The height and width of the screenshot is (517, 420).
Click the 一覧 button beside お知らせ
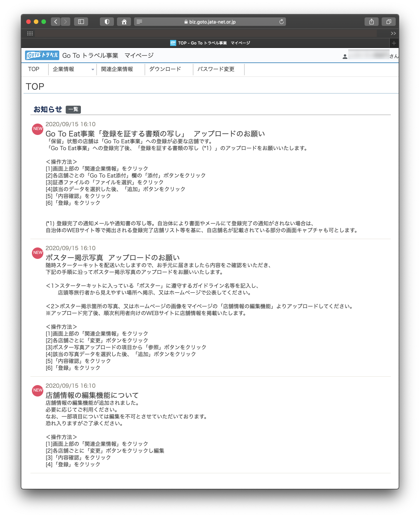tap(73, 109)
